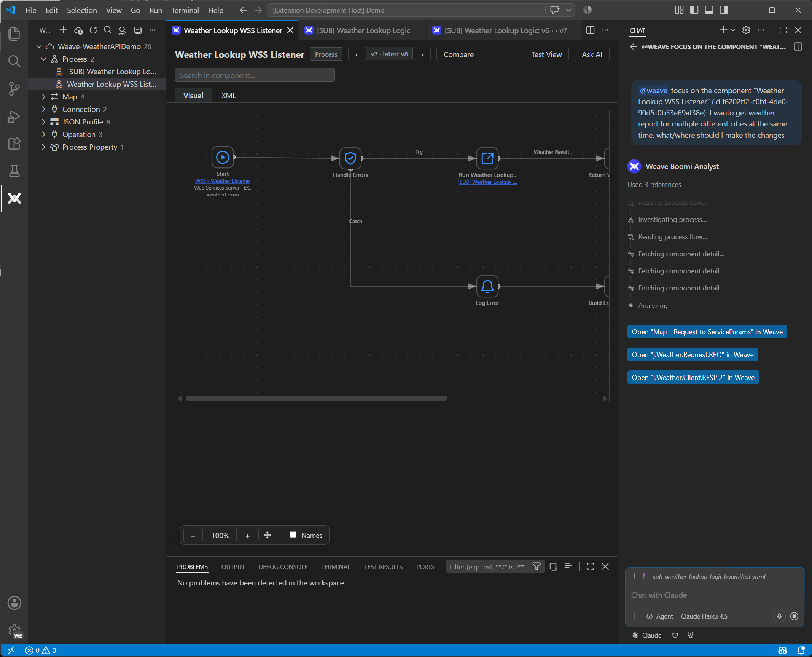Click the canvas horizontal scrollbar
Image resolution: width=812 pixels, height=657 pixels.
click(x=316, y=398)
